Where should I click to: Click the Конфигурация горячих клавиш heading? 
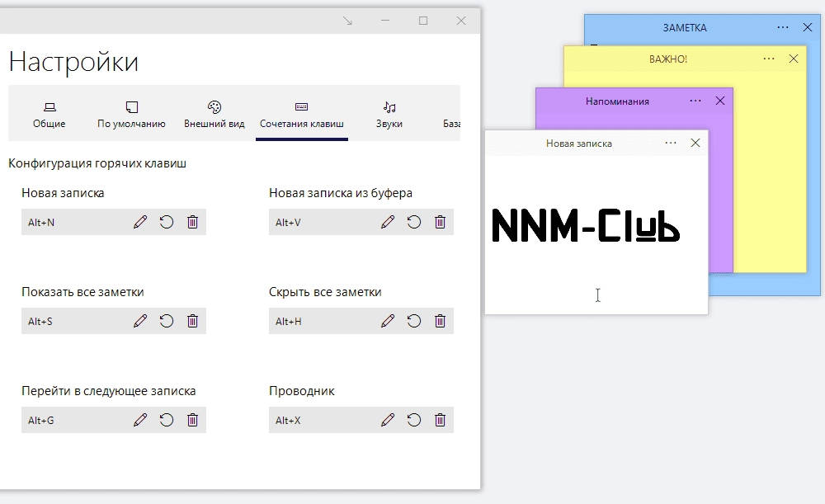97,163
